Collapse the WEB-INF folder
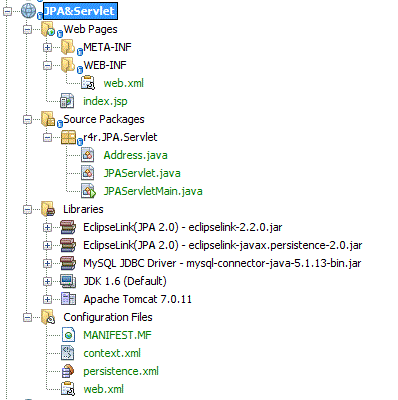The width and height of the screenshot is (398, 400). click(x=47, y=65)
